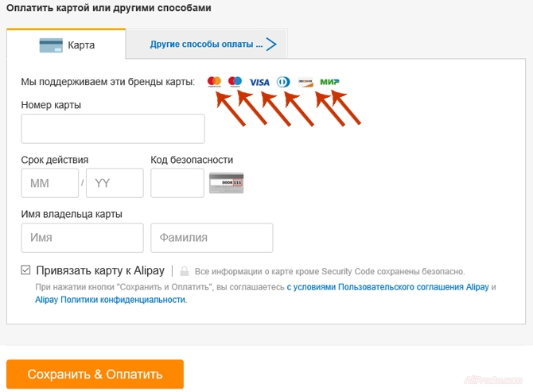Click the MM expiry month field
The image size is (533, 392).
tap(50, 183)
